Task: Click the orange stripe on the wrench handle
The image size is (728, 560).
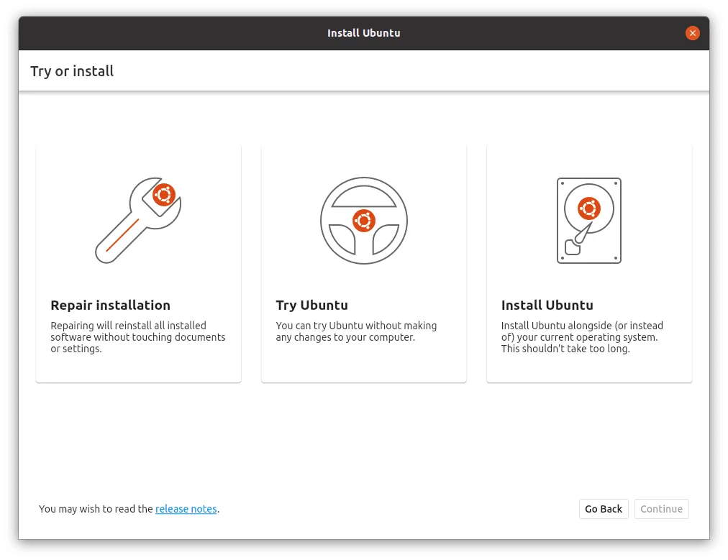Action: (x=122, y=235)
